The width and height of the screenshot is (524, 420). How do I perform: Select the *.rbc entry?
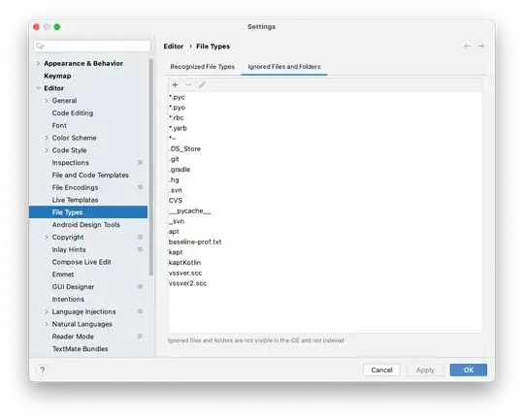coord(176,117)
